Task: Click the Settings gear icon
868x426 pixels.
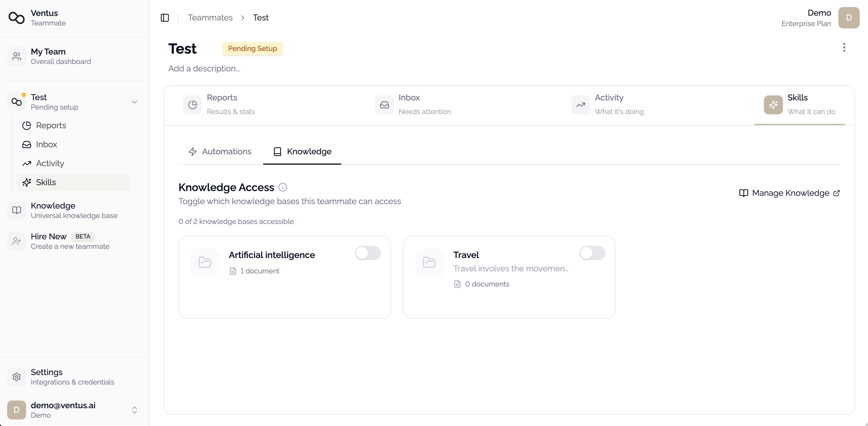Action: click(16, 377)
